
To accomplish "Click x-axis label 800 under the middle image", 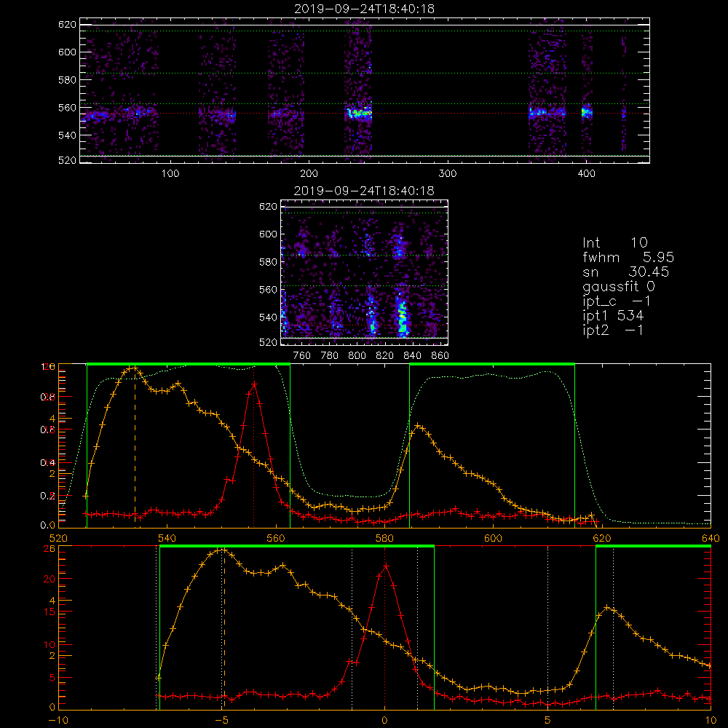I will click(357, 356).
